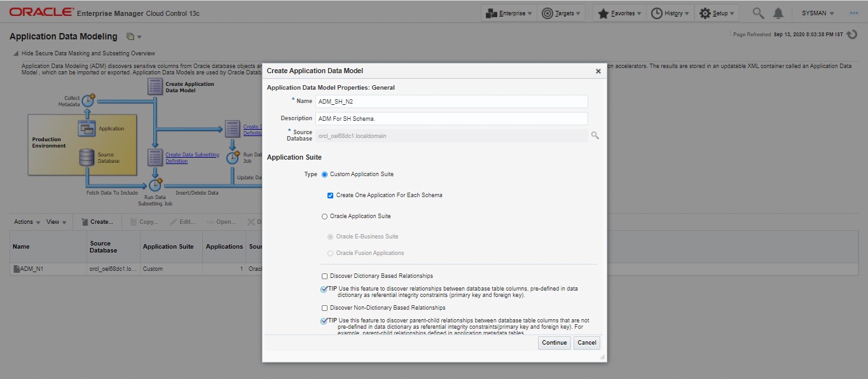Click the Source Database lookup magnifier in dialog
This screenshot has width=868, height=379.
pyautogui.click(x=595, y=135)
